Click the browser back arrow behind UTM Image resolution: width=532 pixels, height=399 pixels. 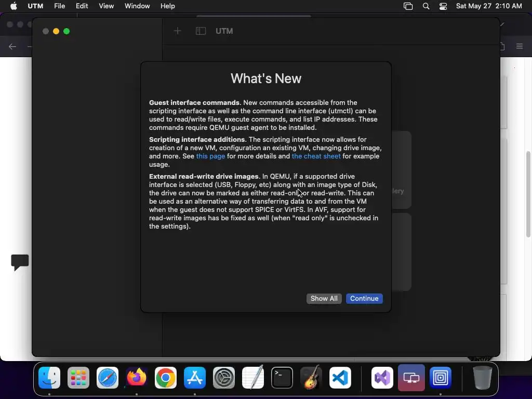point(12,46)
